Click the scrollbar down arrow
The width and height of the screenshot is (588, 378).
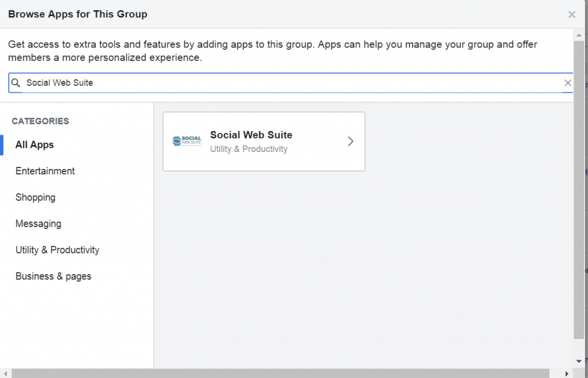coord(580,361)
